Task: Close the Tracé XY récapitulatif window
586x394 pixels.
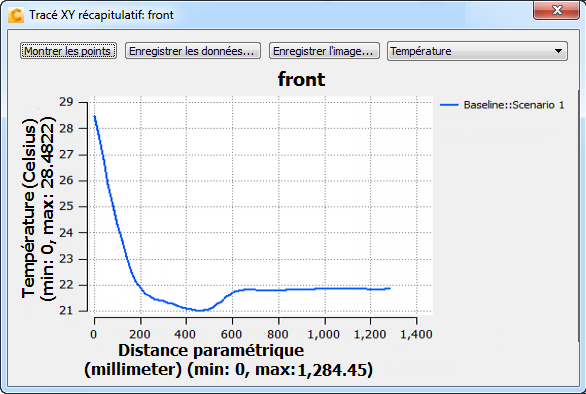Action: 556,10
